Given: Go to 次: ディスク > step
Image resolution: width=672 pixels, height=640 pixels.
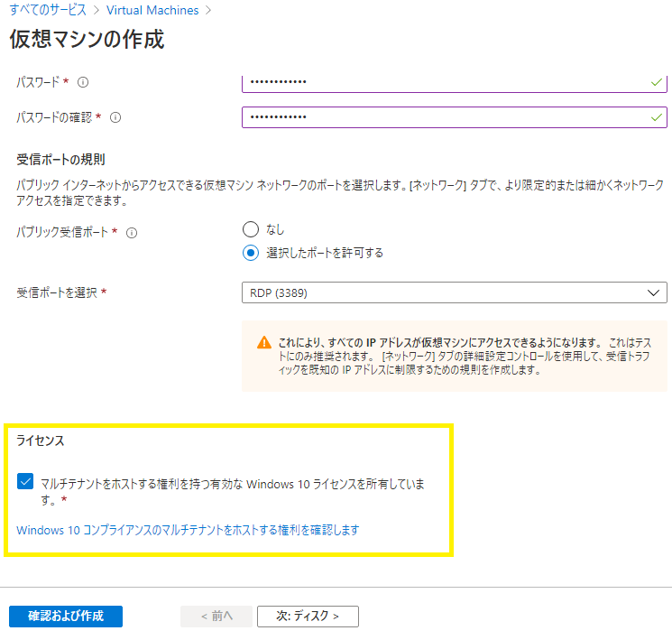Looking at the screenshot, I should click(308, 616).
